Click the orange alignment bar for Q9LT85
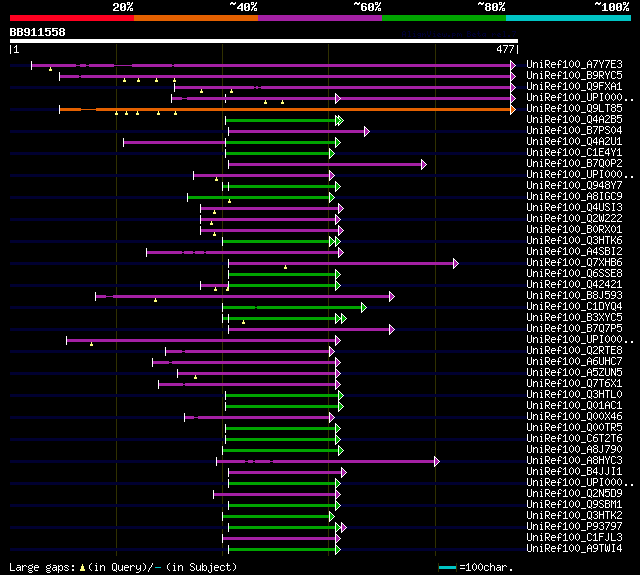The width and height of the screenshot is (640, 575). (286, 109)
